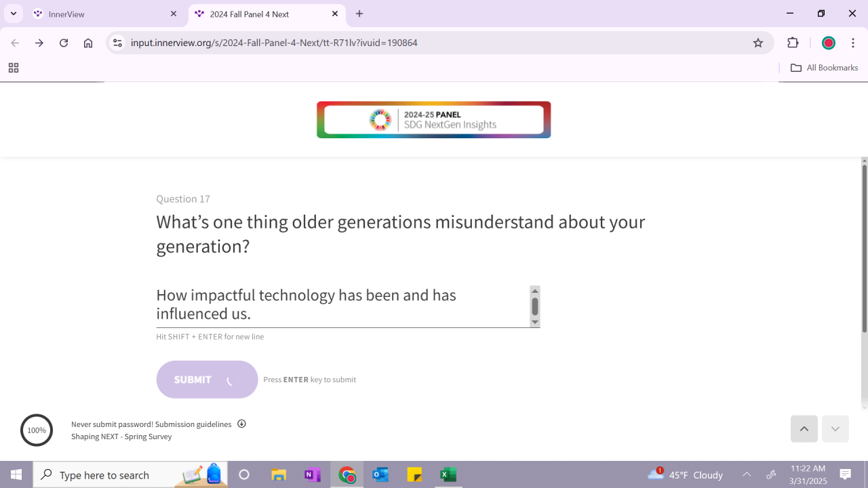Open the Windows Start menu
This screenshot has width=868, height=488.
point(16,474)
